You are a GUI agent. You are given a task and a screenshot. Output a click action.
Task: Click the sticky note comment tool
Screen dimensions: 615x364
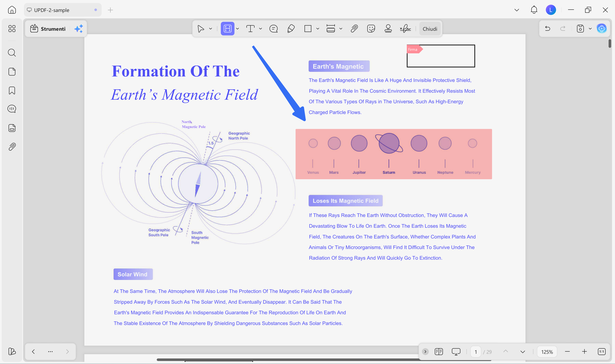coord(273,29)
